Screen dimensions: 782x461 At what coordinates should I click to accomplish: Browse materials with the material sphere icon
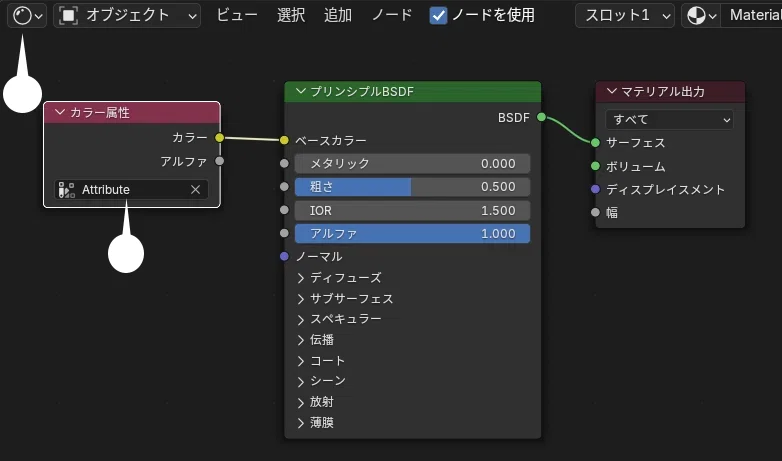701,15
